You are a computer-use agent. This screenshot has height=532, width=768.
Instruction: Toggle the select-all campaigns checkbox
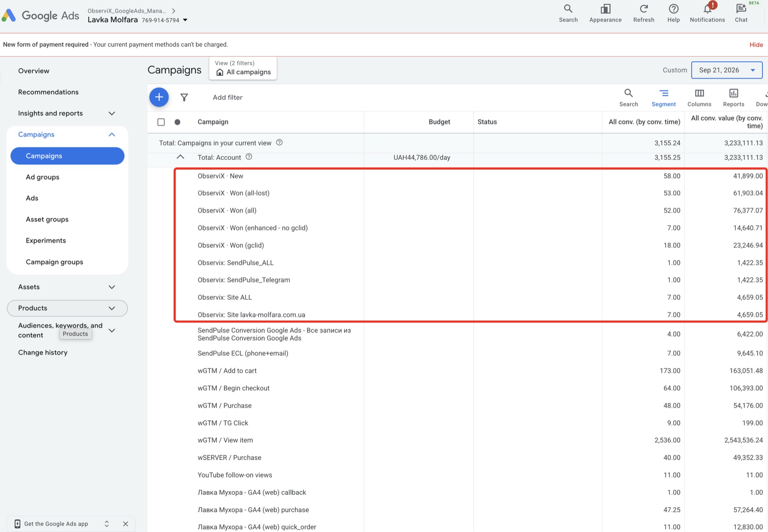coord(161,122)
